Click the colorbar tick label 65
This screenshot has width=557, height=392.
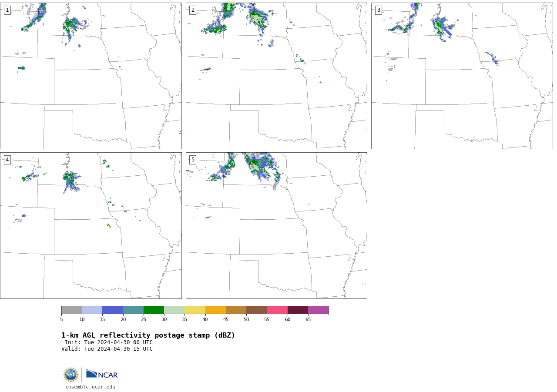click(x=308, y=320)
